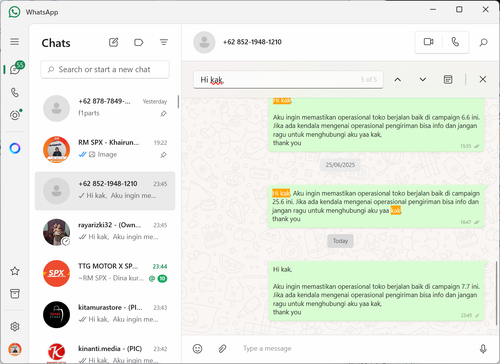Open chat labels tag icon
This screenshot has height=364, width=500.
tap(138, 42)
